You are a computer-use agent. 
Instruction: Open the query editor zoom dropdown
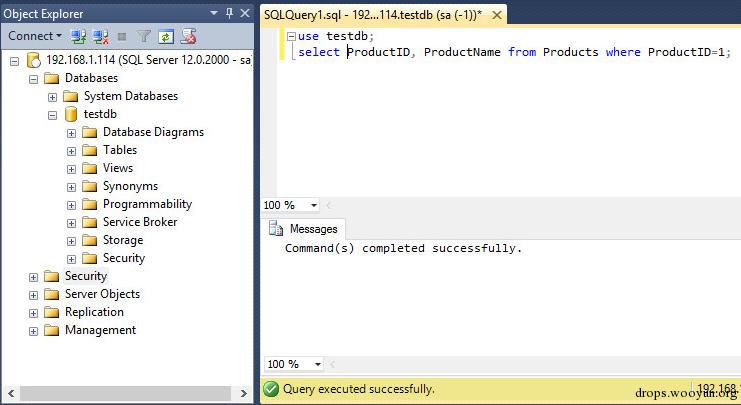coord(313,205)
